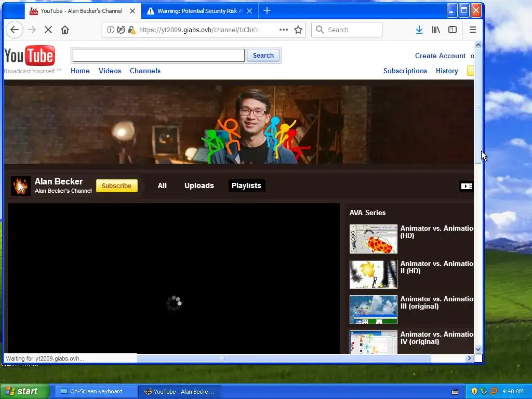Open the Home navigation link
The height and width of the screenshot is (399, 532).
pos(80,71)
